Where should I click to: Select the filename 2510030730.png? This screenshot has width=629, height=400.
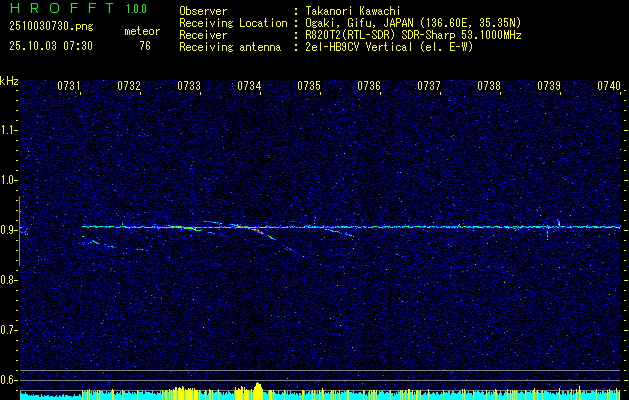point(51,27)
